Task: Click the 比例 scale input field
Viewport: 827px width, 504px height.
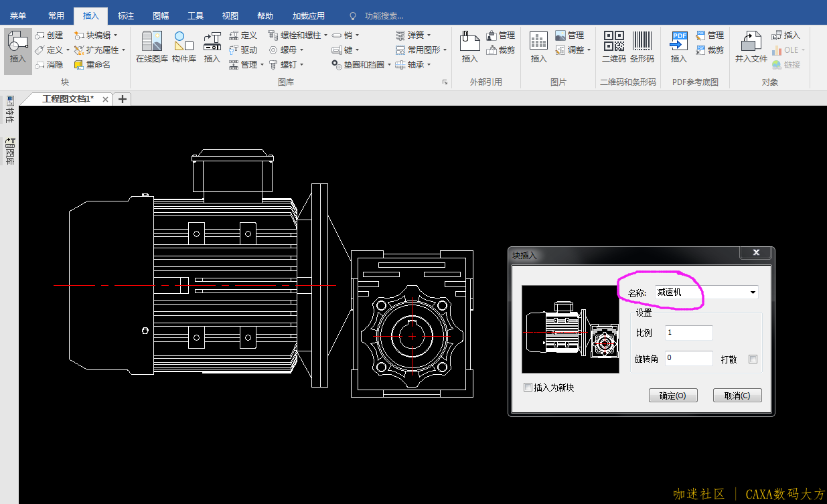Action: point(689,333)
